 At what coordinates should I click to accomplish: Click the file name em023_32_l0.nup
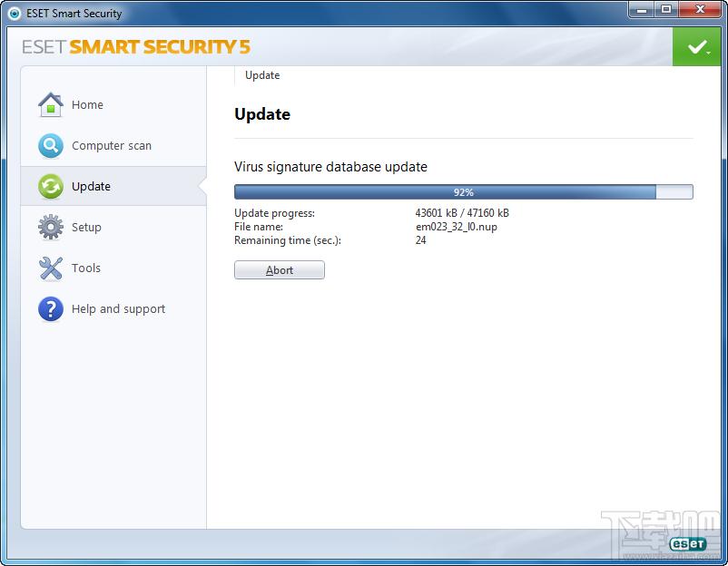457,227
